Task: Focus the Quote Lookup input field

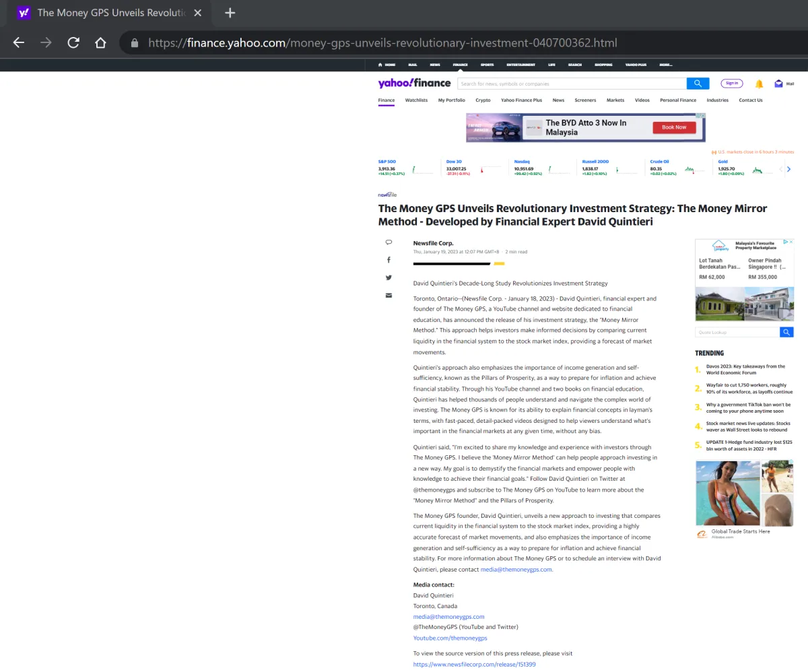Action: point(737,332)
